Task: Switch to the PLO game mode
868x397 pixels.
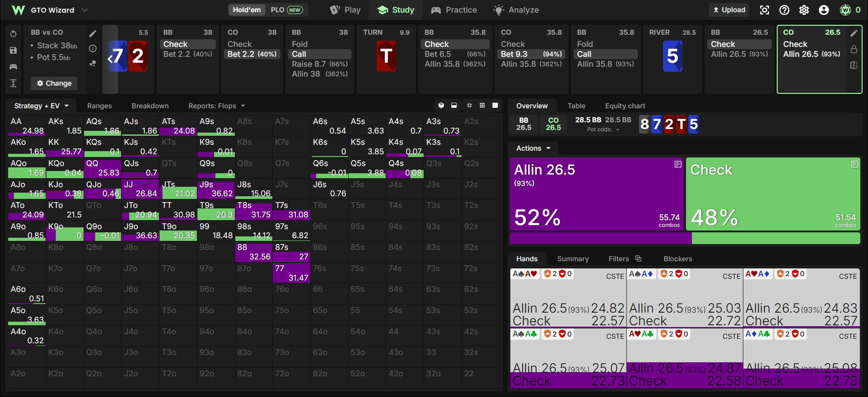Action: 286,10
